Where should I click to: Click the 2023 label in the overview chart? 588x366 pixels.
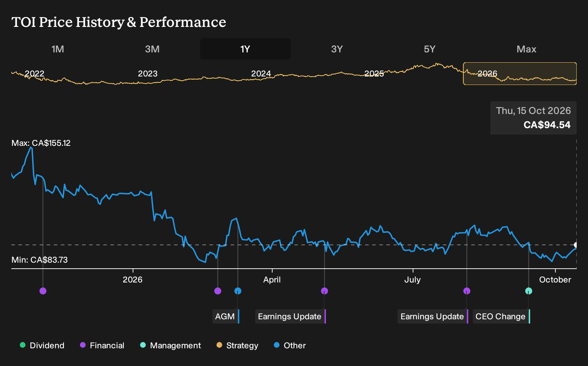pos(148,74)
